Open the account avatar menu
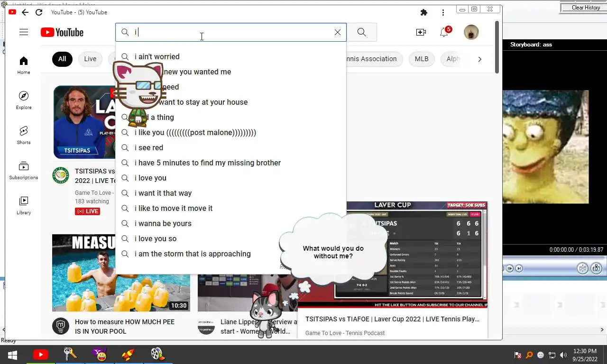 [x=471, y=32]
